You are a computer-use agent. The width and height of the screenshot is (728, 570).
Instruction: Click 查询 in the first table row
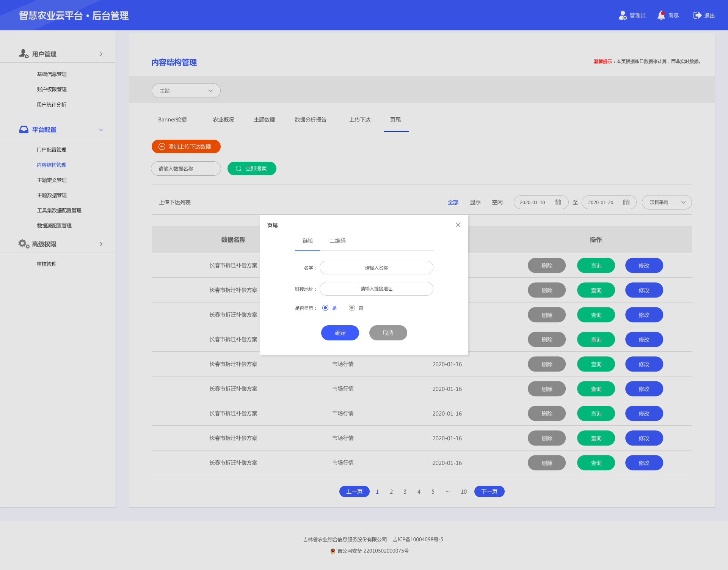point(596,266)
